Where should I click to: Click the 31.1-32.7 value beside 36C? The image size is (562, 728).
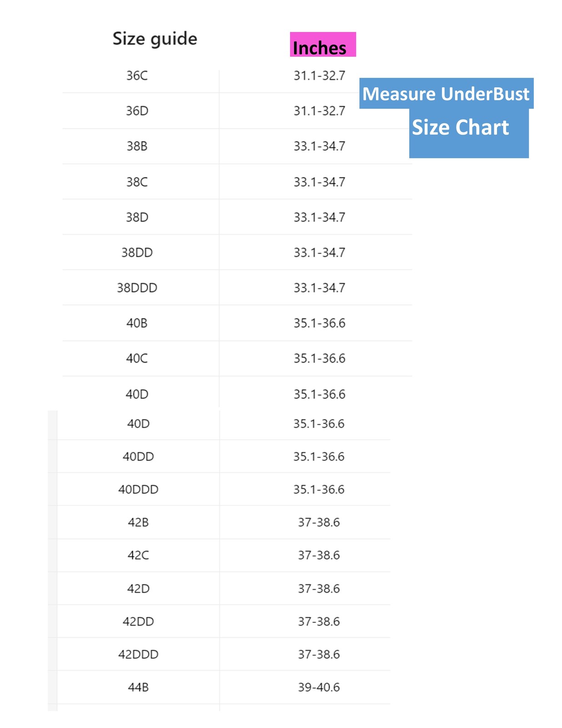(x=319, y=76)
